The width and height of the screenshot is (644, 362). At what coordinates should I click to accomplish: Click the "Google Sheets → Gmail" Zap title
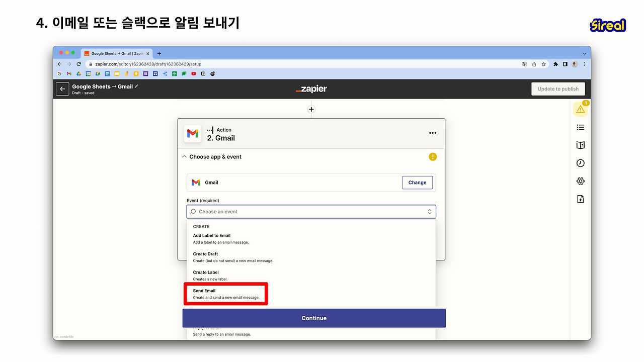coord(102,86)
